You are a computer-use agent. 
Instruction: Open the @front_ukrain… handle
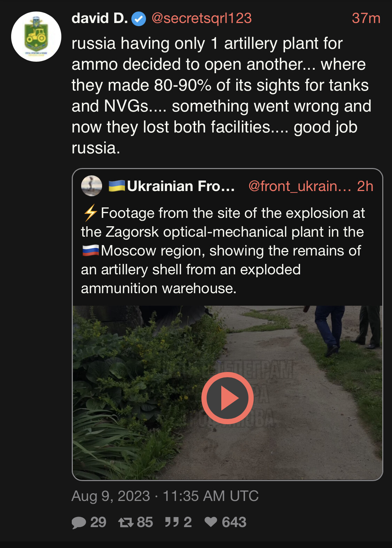300,186
